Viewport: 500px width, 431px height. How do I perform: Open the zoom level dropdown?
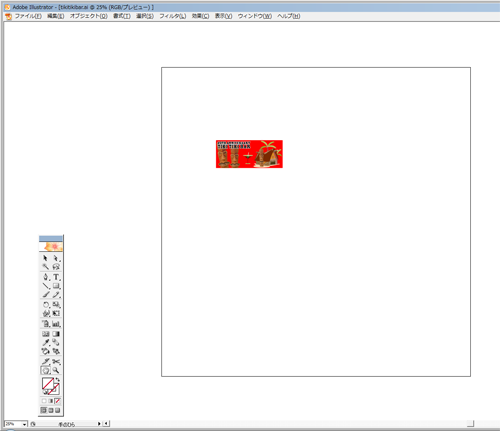(24, 424)
